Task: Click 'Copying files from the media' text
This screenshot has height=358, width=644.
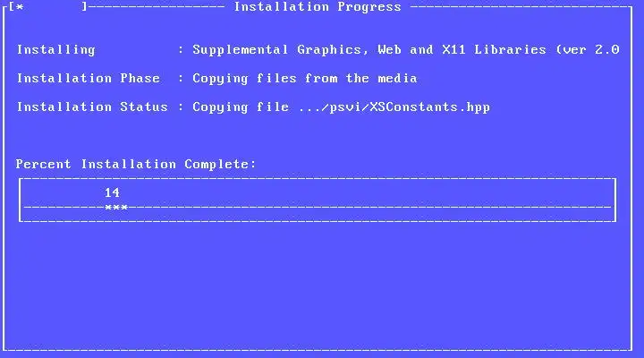Action: [x=305, y=79]
